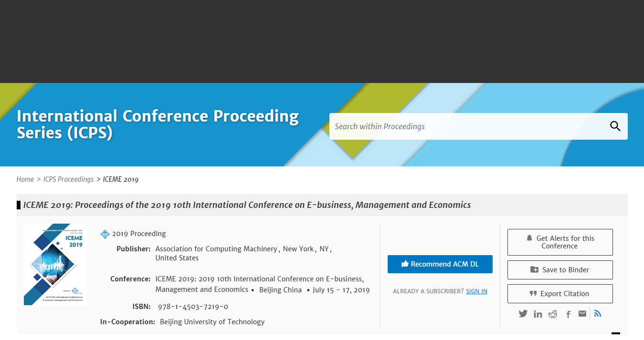Share via the Reddit icon
The width and height of the screenshot is (644, 340).
[x=553, y=314]
